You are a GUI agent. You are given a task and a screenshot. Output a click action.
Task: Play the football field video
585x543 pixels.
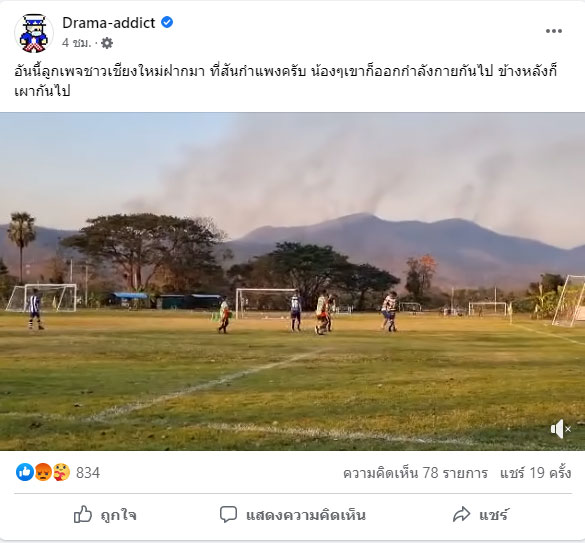292,282
